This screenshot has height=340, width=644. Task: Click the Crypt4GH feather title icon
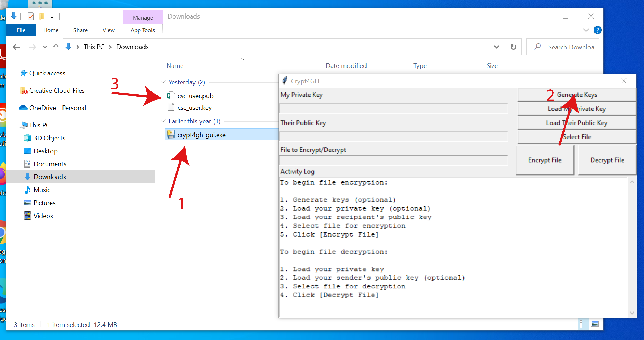[x=285, y=81]
